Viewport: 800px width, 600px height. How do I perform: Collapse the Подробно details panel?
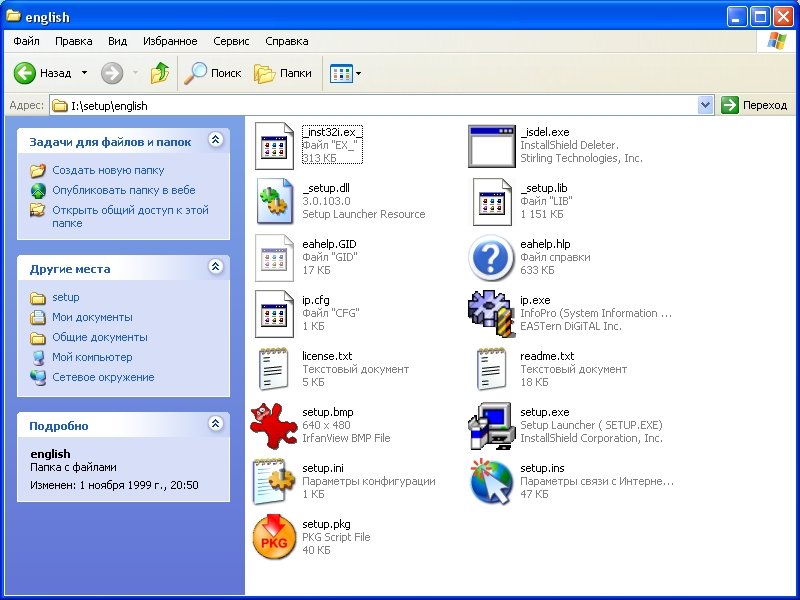point(215,424)
